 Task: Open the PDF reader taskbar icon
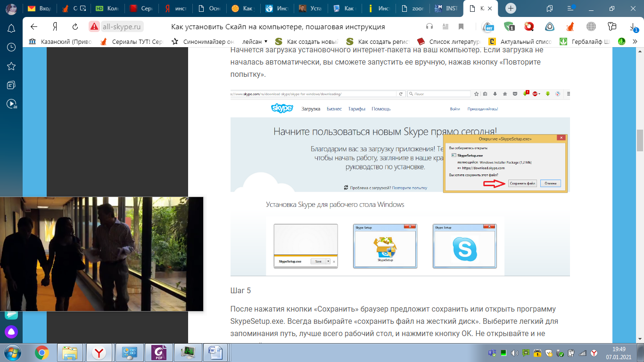coord(158,352)
